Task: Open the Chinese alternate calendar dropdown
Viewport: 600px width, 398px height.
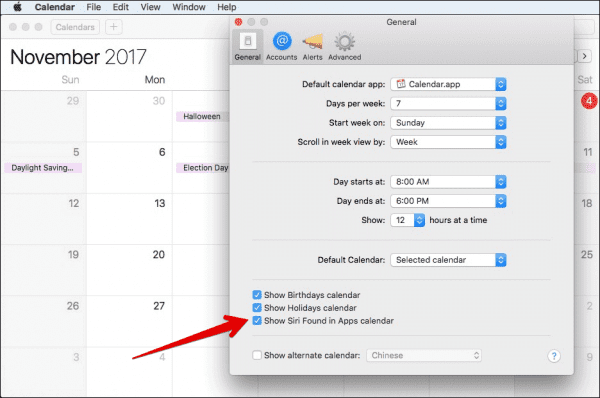Action: (424, 355)
